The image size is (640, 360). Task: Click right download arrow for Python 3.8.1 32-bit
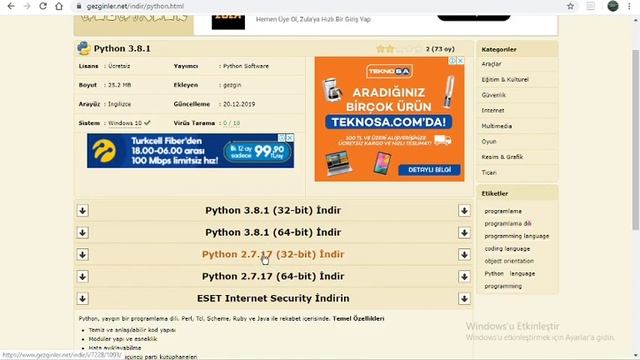point(464,211)
